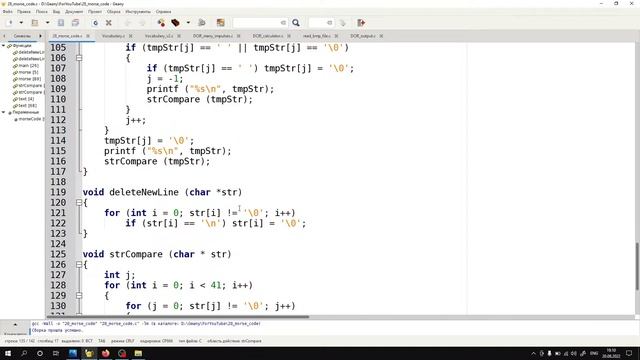This screenshot has width=640, height=360.
Task: Close the DOR_output.c tab
Action: pyautogui.click(x=381, y=36)
